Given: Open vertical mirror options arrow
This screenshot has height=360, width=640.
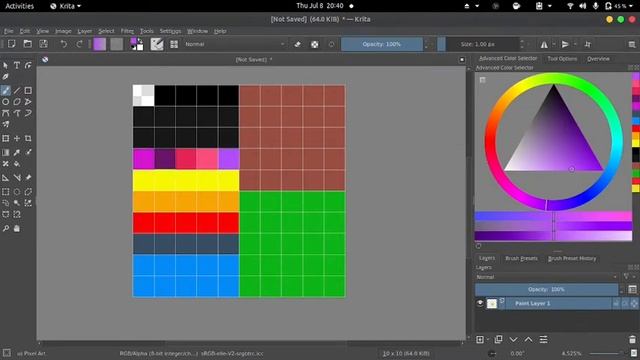Looking at the screenshot, I should pos(575,44).
